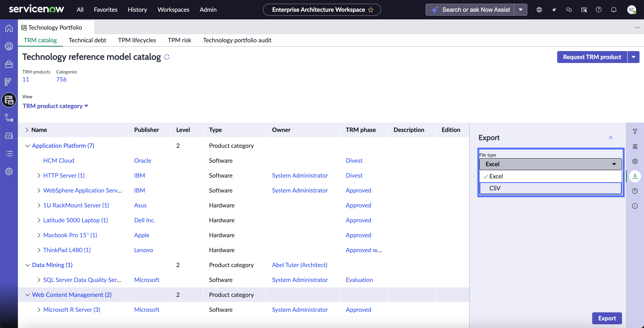Expand the Microsoft R Server (3) row
Image resolution: width=644 pixels, height=328 pixels.
[39, 310]
